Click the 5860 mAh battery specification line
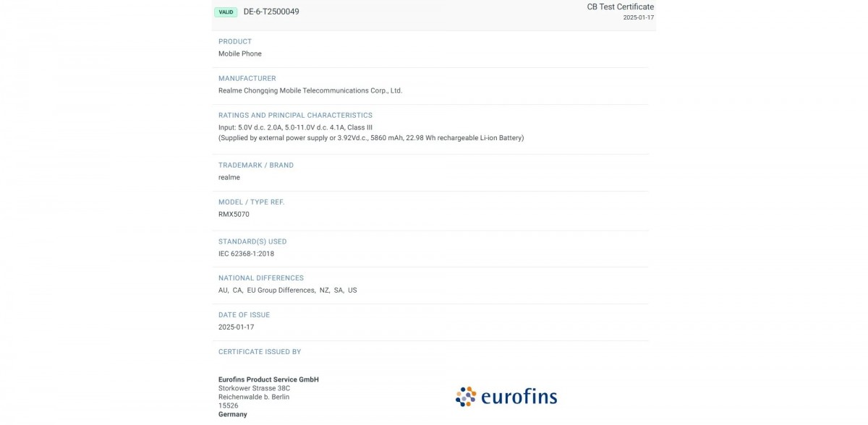Screen dimensions: 868x425 371,137
